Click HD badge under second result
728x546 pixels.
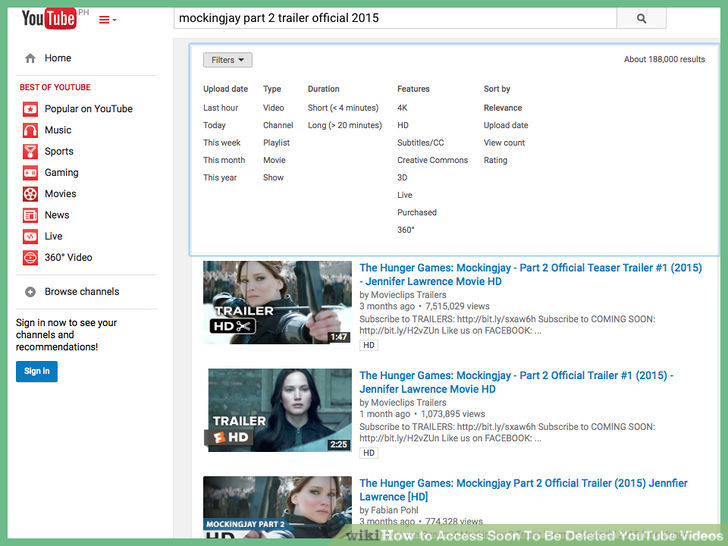pos(369,453)
